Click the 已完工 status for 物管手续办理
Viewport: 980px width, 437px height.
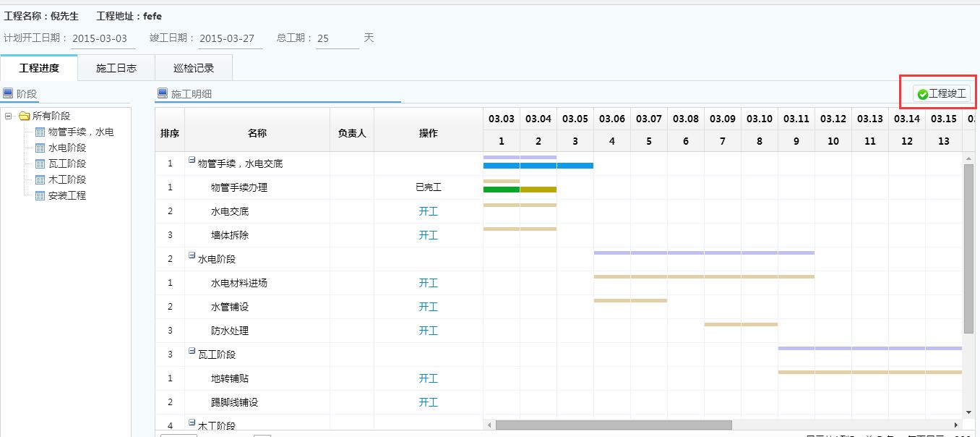pyautogui.click(x=429, y=187)
